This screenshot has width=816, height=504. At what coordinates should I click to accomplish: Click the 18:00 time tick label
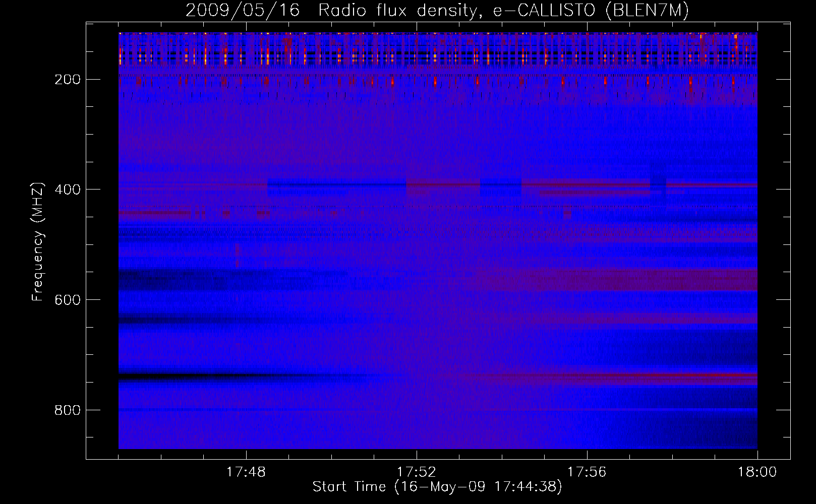point(757,472)
